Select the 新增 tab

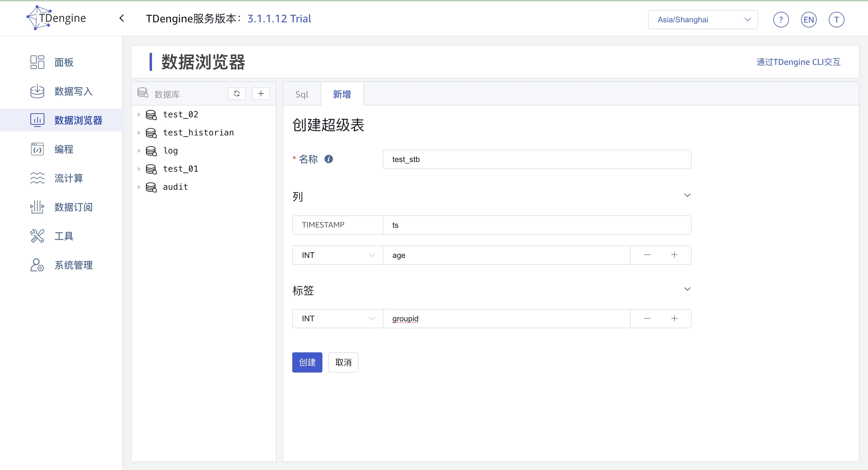[342, 94]
